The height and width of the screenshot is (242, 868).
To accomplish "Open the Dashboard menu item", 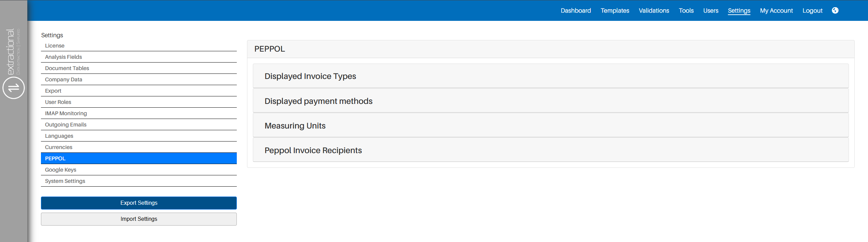I will (x=576, y=11).
